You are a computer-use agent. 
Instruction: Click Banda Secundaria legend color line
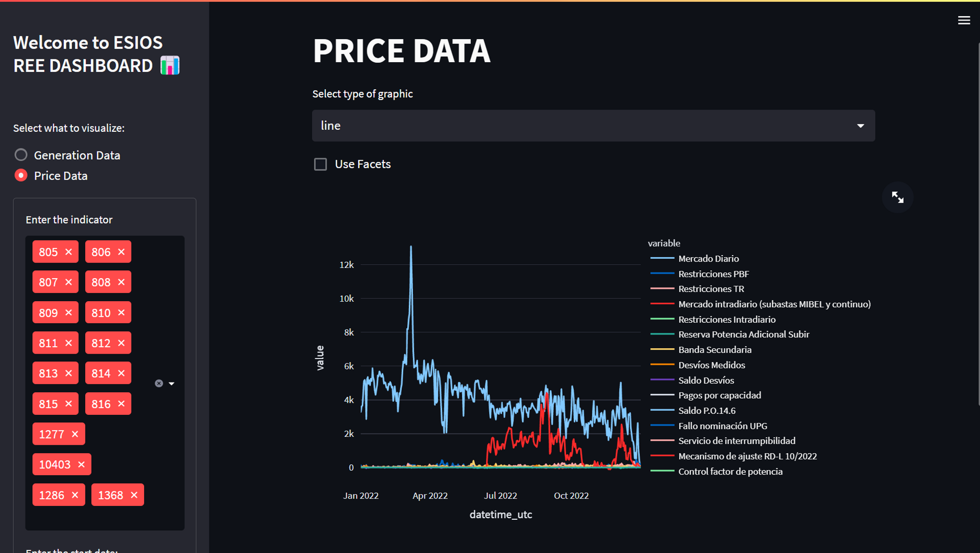[662, 350]
